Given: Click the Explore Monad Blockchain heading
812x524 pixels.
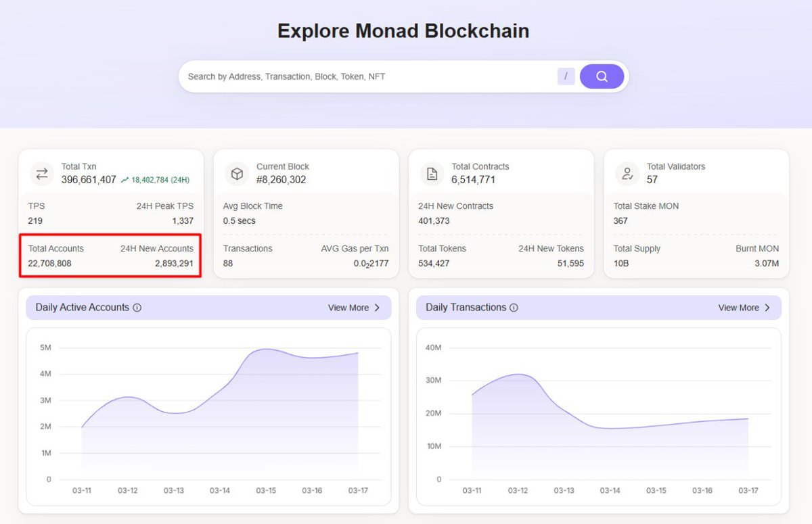Looking at the screenshot, I should coord(403,31).
